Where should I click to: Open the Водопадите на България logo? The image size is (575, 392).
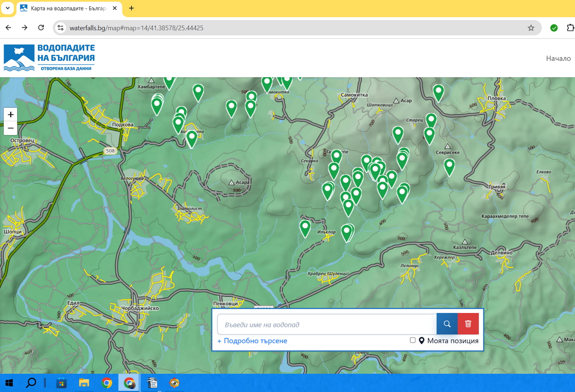49,58
